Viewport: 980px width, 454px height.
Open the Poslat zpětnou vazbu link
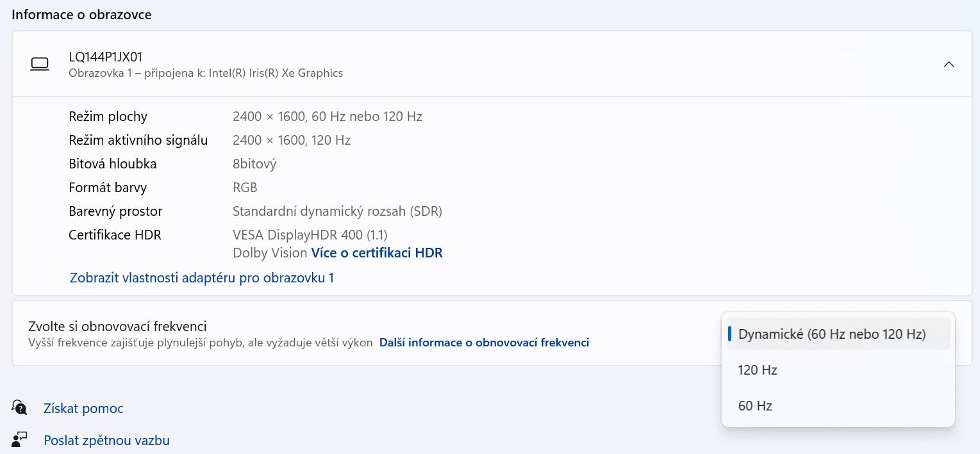tap(106, 441)
